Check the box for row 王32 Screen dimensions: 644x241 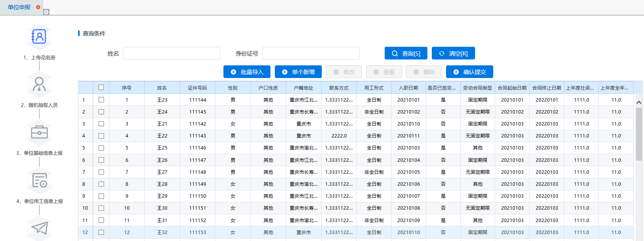101,232
